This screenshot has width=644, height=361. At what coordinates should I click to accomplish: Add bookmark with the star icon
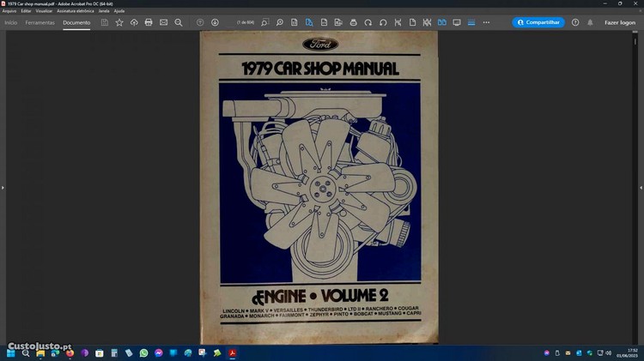[x=119, y=22]
